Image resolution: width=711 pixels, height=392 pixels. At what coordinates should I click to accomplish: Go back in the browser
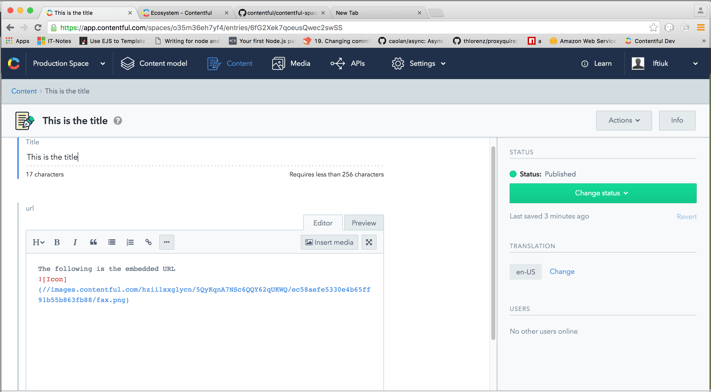point(10,28)
